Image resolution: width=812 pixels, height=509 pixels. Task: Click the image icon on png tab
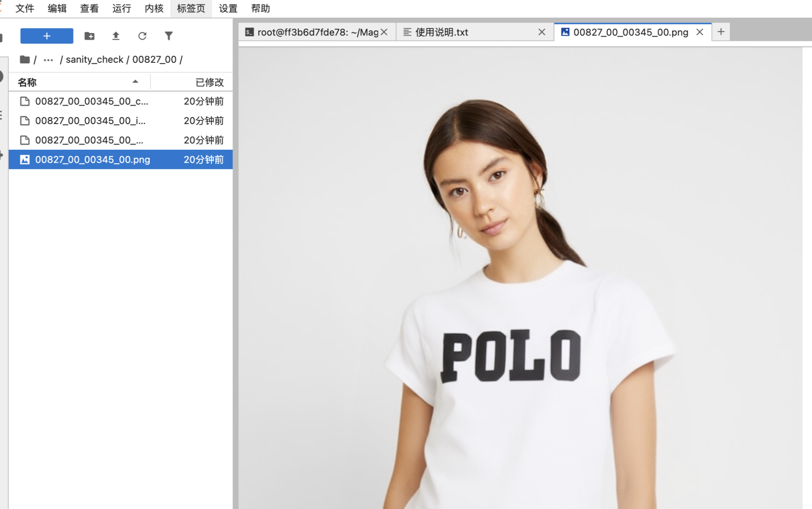point(565,32)
